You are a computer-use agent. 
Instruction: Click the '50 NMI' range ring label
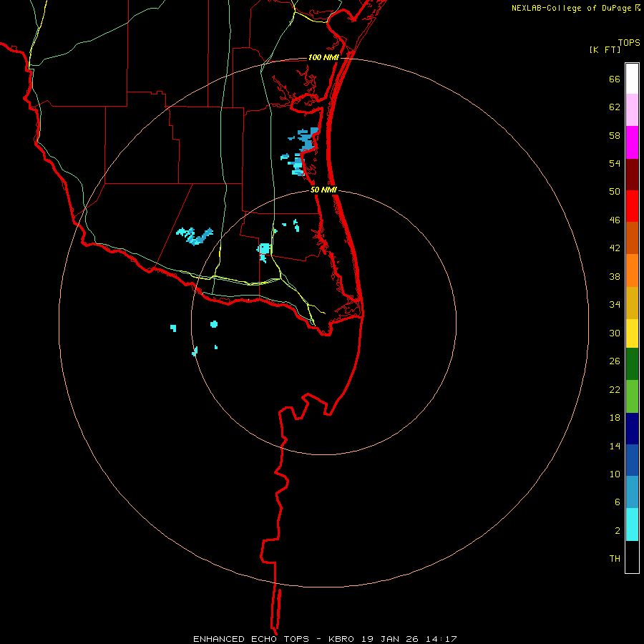click(323, 190)
